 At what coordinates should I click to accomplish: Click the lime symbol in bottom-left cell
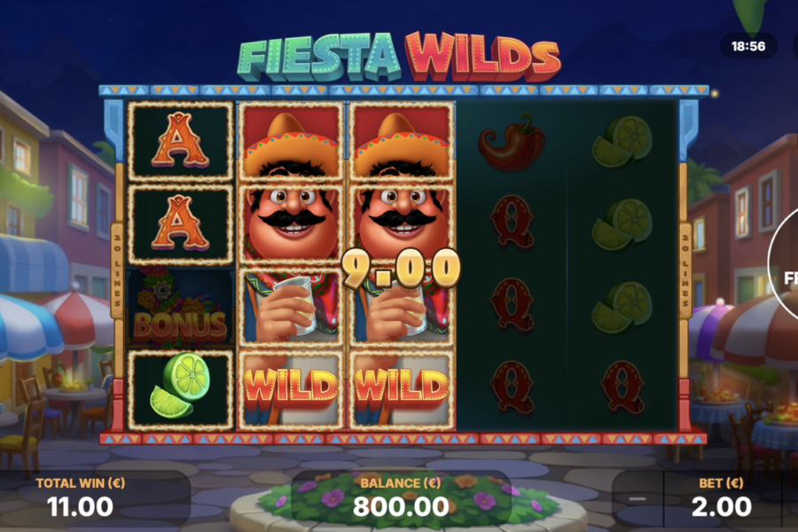180,389
